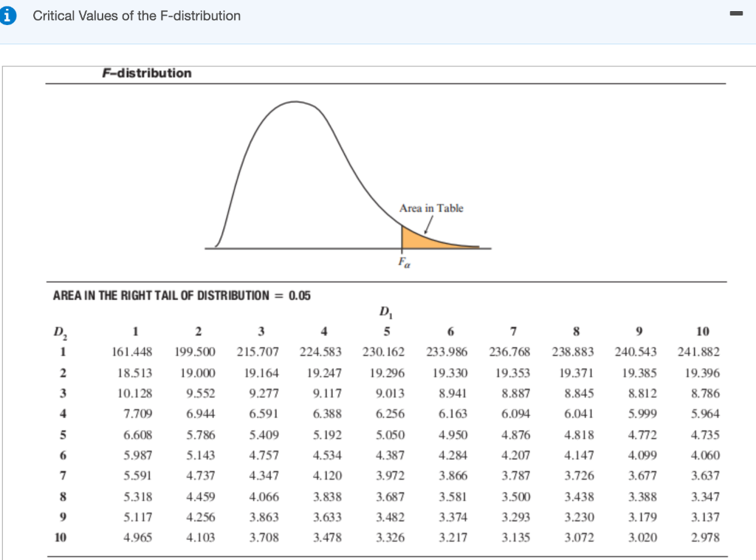Select the value 19.000 in row 2
This screenshot has width=756, height=560.
[198, 372]
